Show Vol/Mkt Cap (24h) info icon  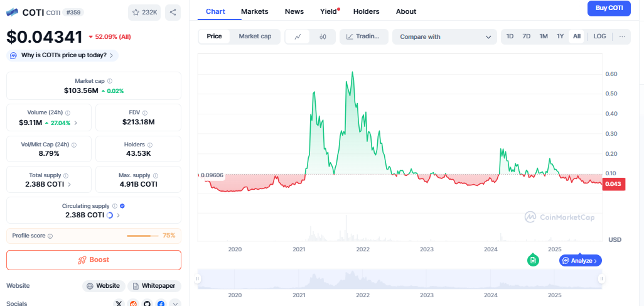click(x=73, y=145)
